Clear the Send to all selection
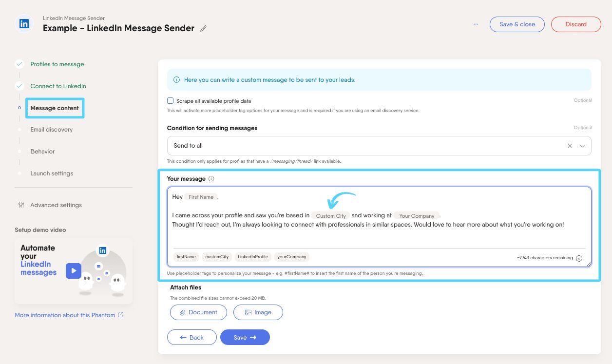 point(570,146)
